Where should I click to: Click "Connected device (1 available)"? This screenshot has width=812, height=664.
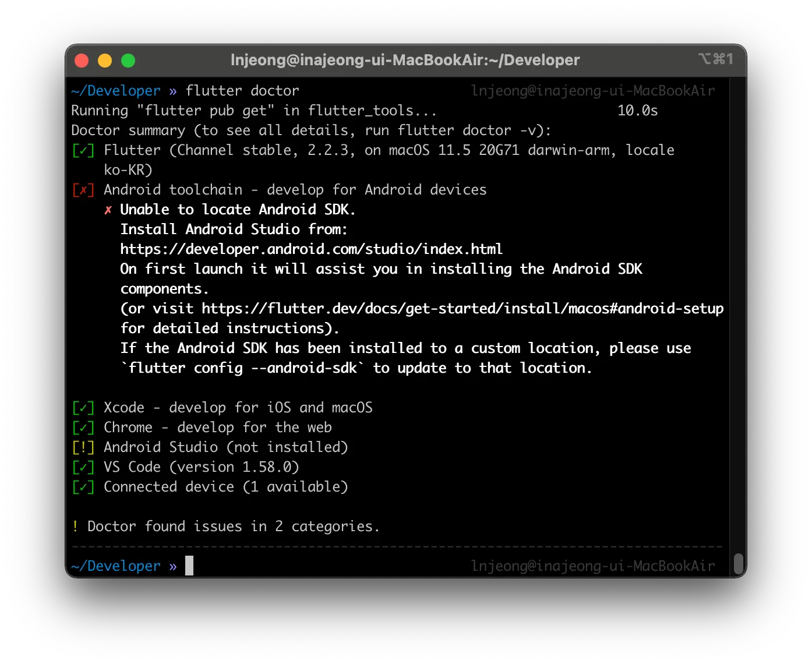tap(226, 487)
